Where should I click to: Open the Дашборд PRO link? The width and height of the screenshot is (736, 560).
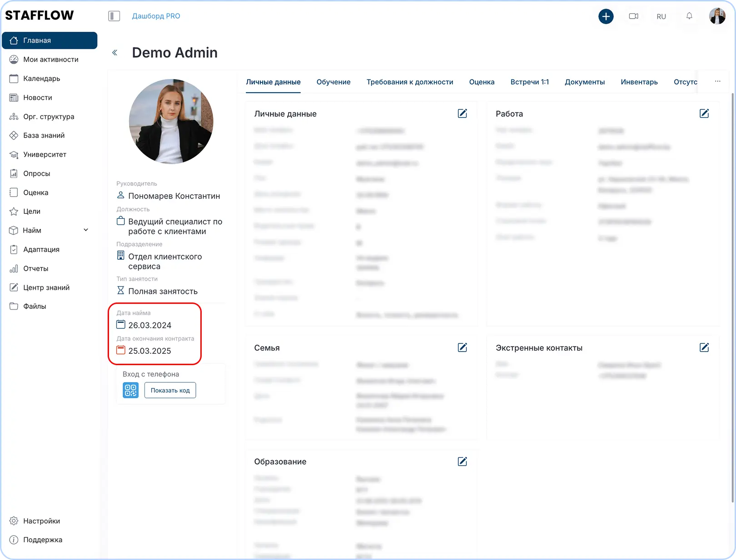click(x=156, y=16)
